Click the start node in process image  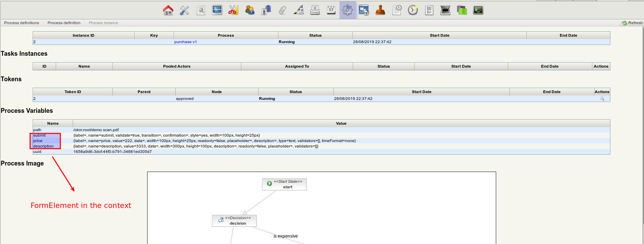284,184
